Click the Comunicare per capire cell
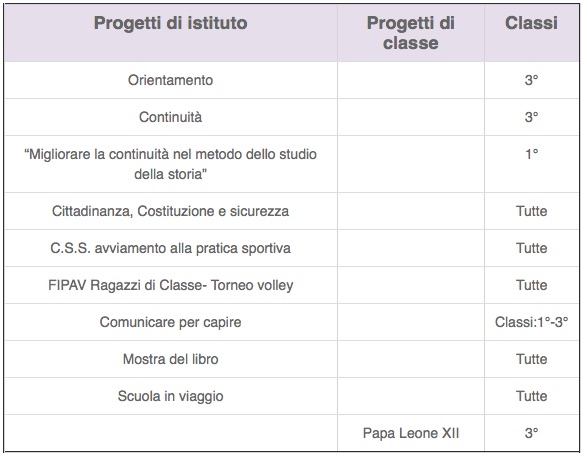 pos(171,322)
